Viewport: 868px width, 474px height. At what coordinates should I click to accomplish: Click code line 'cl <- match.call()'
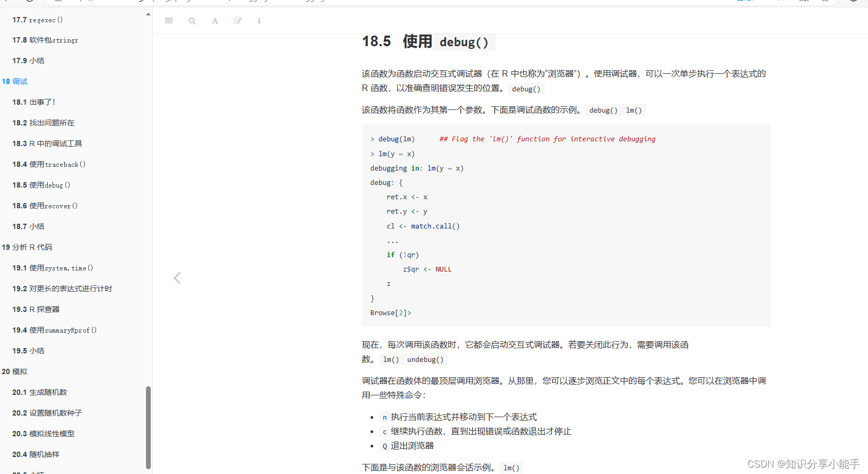(423, 226)
